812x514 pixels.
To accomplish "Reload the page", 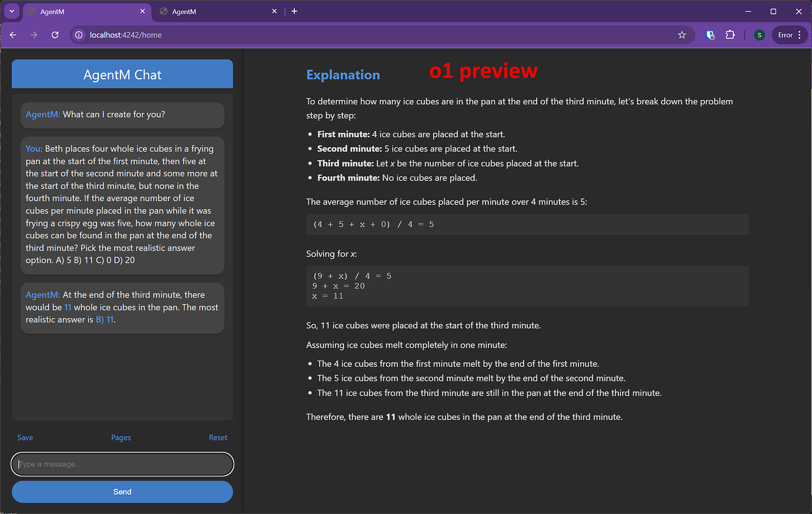I will (55, 35).
